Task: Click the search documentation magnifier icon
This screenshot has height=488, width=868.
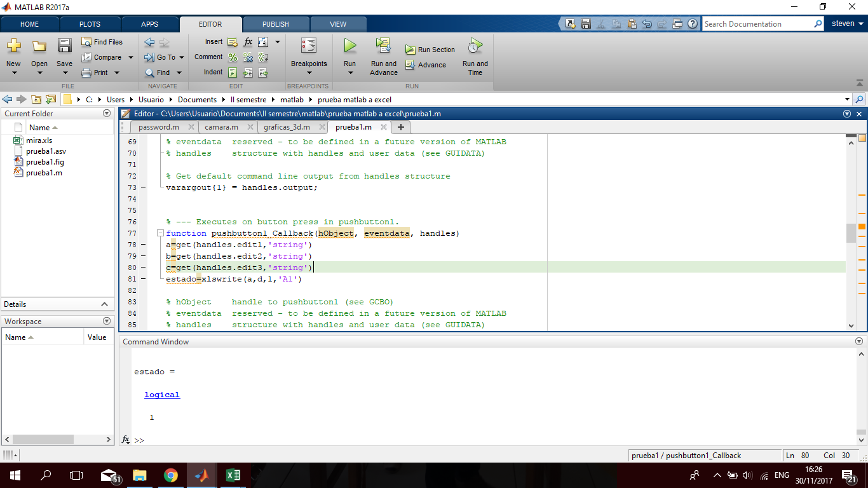Action: pos(818,24)
